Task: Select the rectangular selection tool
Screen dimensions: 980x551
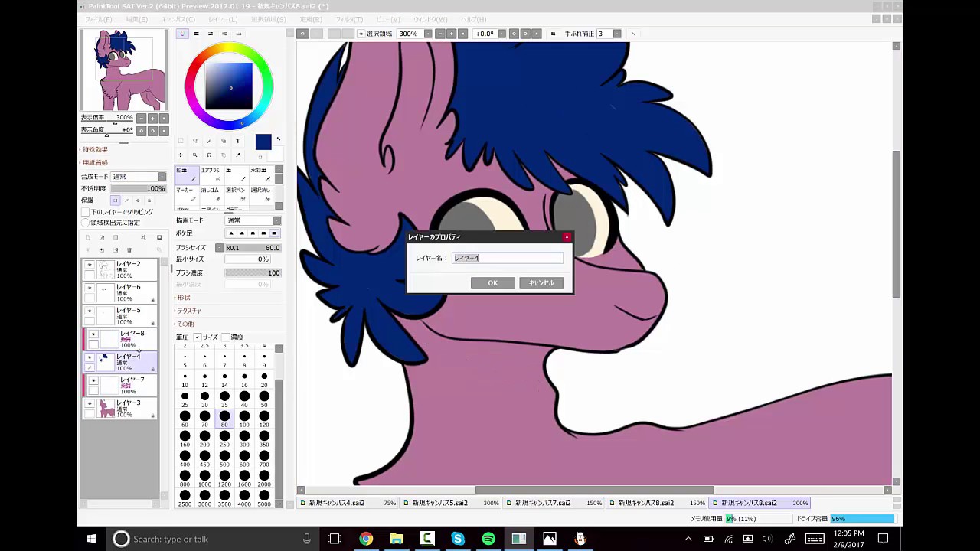Action: coord(181,141)
